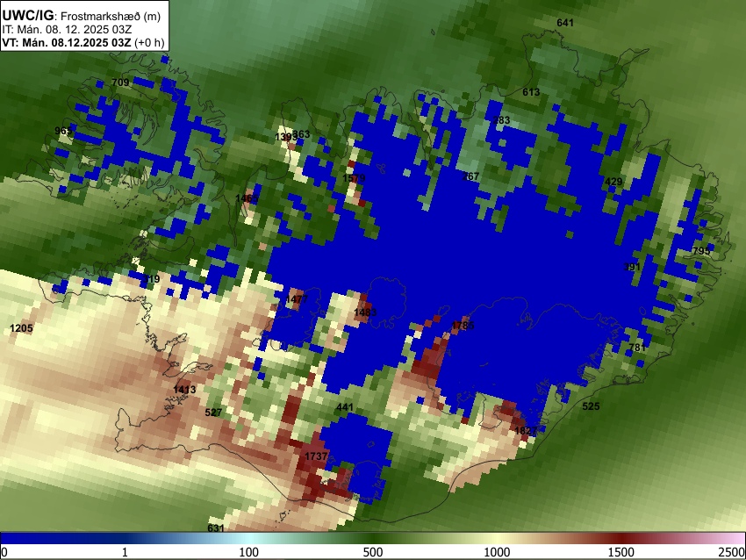Click the legend tick label 1
The image size is (746, 560).
coord(125,552)
